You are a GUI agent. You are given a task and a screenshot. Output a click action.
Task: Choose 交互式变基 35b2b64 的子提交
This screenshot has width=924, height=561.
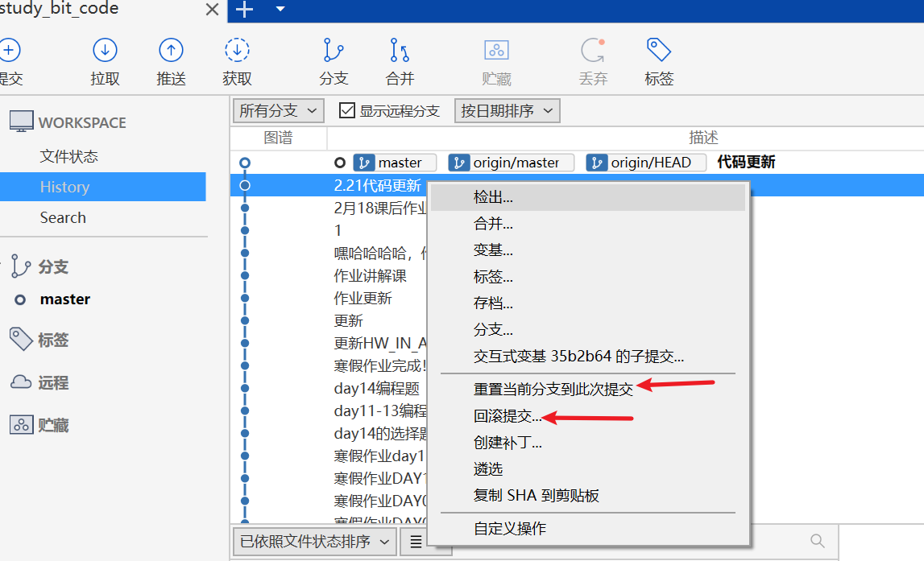tap(588, 356)
